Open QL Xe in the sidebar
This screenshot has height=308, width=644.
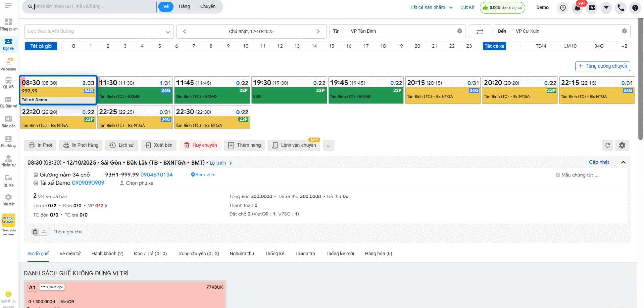(x=8, y=181)
